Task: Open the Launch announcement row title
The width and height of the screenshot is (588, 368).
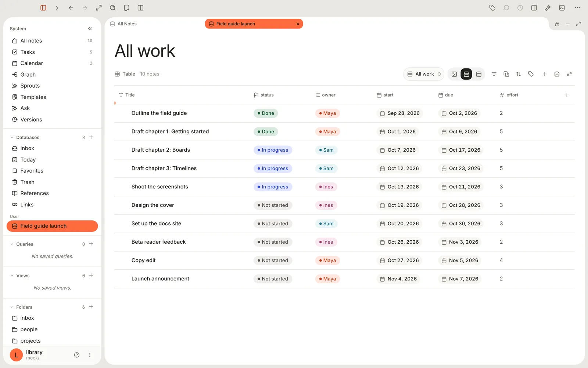Action: click(160, 279)
